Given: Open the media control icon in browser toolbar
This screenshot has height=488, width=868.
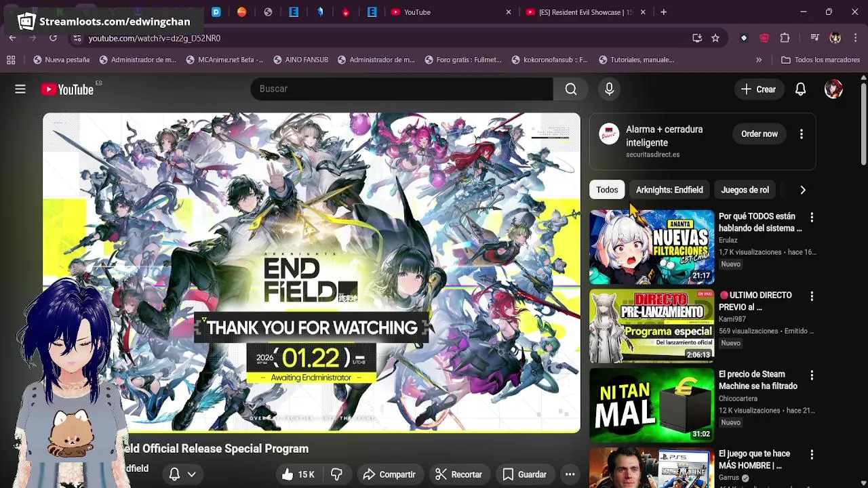Looking at the screenshot, I should [x=814, y=38].
